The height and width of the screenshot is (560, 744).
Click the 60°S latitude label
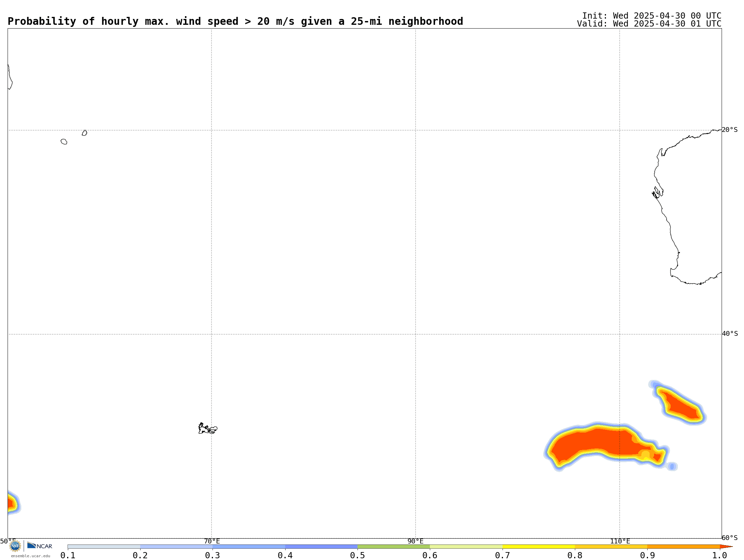point(730,538)
